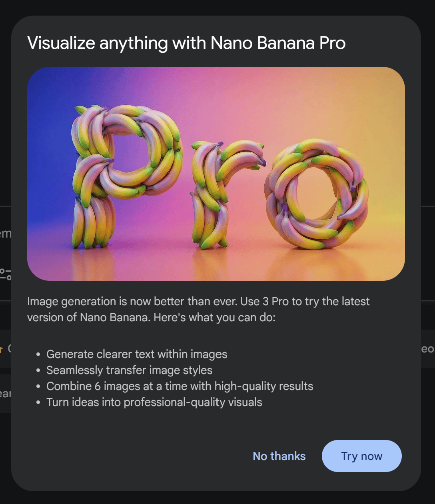This screenshot has height=504, width=435.
Task: Select the partially hidden chip ending in "eo"
Action: point(427,349)
